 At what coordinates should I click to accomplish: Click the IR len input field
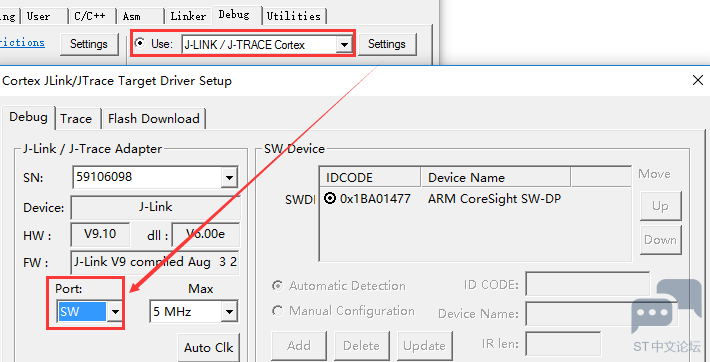click(563, 344)
